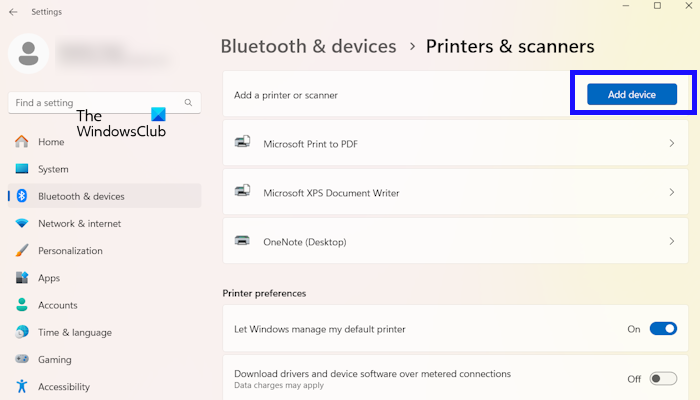This screenshot has height=400, width=700.
Task: Enable download drivers over metered connections
Action: point(663,378)
